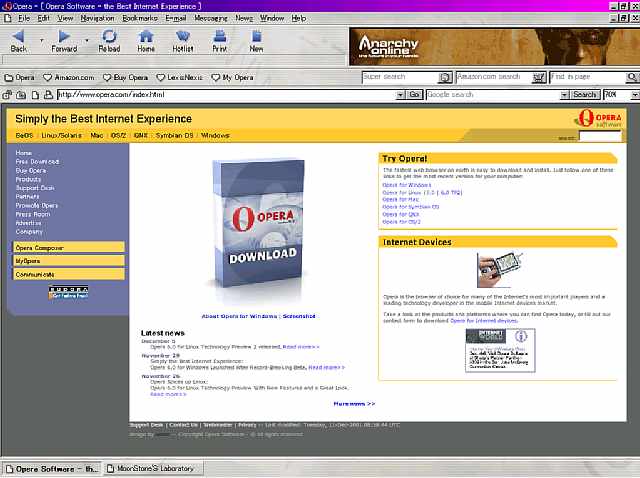Go back using the Back arrow button

tap(18, 41)
